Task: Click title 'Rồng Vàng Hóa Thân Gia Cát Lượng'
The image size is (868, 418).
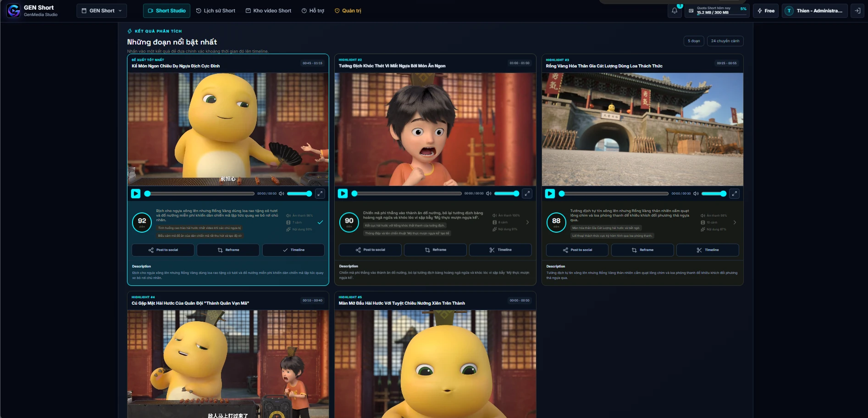Action: click(604, 66)
